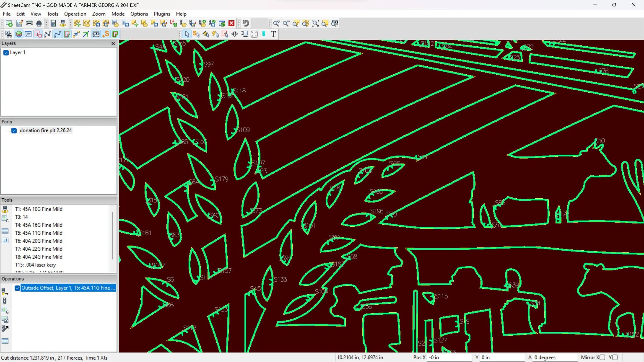This screenshot has width=644, height=362.
Task: Select tool T5: 45A 11G Fine Mild
Action: pos(39,233)
